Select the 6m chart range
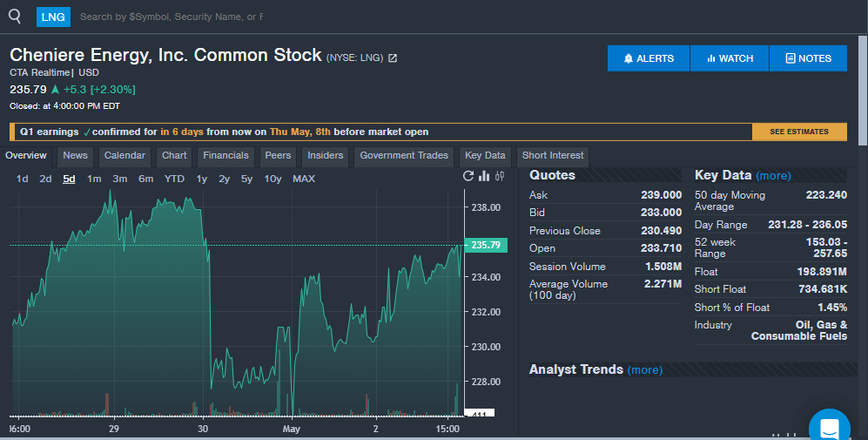The width and height of the screenshot is (868, 440). point(145,179)
